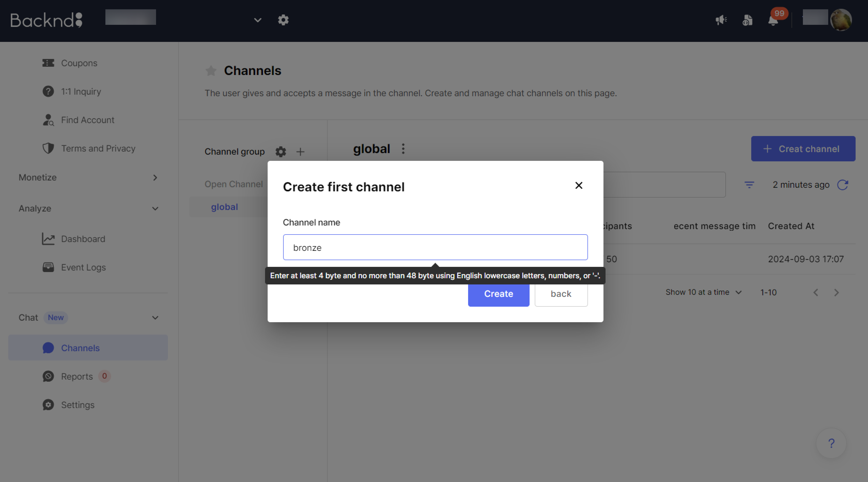Screen dimensions: 868x482
Task: Collapse the Analyze section
Action: pos(88,208)
